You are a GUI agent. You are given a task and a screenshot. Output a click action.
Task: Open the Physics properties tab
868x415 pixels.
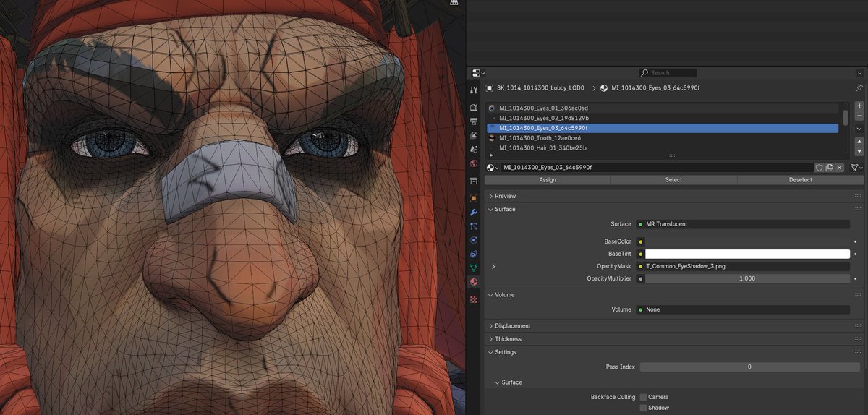474,240
